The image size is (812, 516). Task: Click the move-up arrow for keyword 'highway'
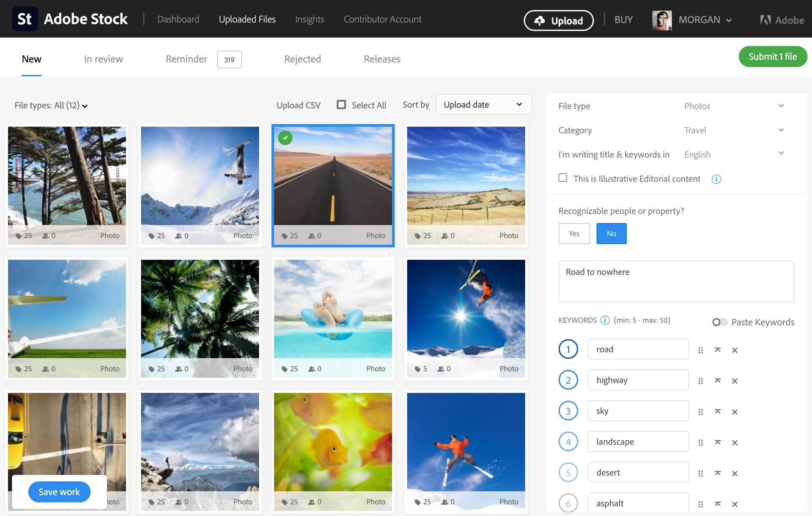pos(717,379)
